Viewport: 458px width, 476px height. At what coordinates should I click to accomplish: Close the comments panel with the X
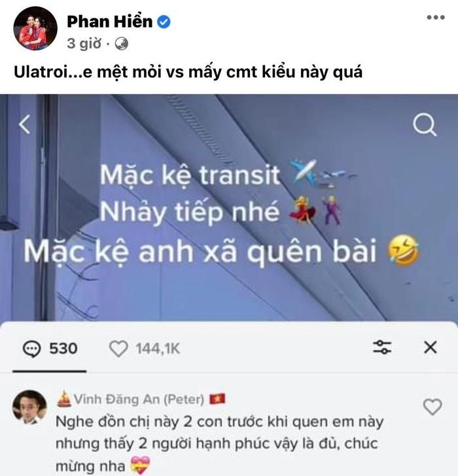[430, 347]
